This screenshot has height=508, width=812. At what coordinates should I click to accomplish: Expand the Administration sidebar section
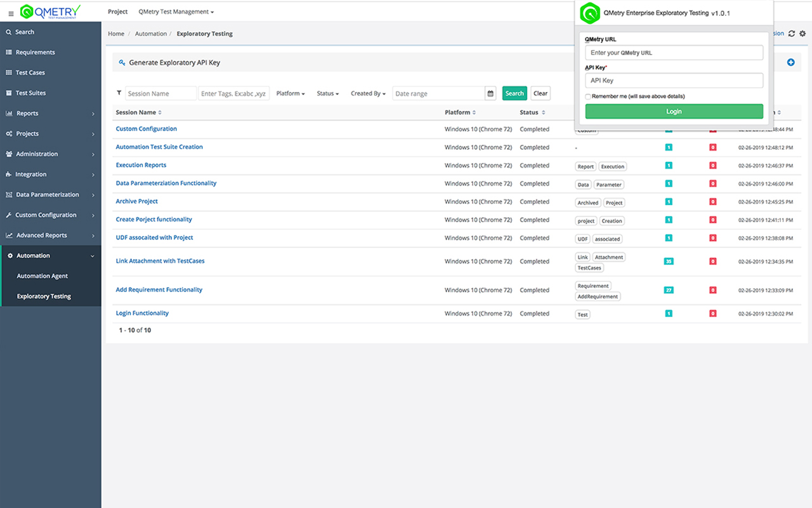click(51, 154)
